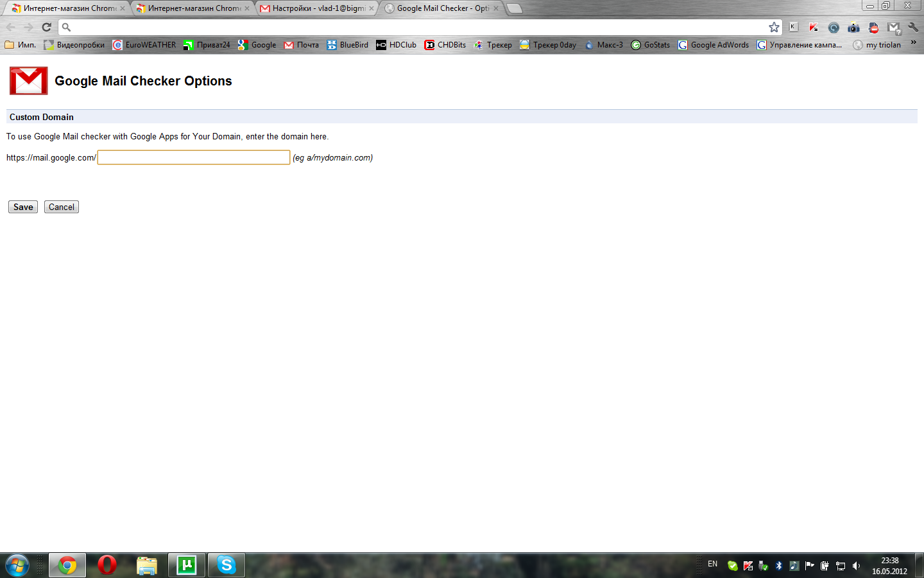Image resolution: width=924 pixels, height=578 pixels.
Task: Open the Google Mail Checker extension icon
Action: click(x=894, y=28)
